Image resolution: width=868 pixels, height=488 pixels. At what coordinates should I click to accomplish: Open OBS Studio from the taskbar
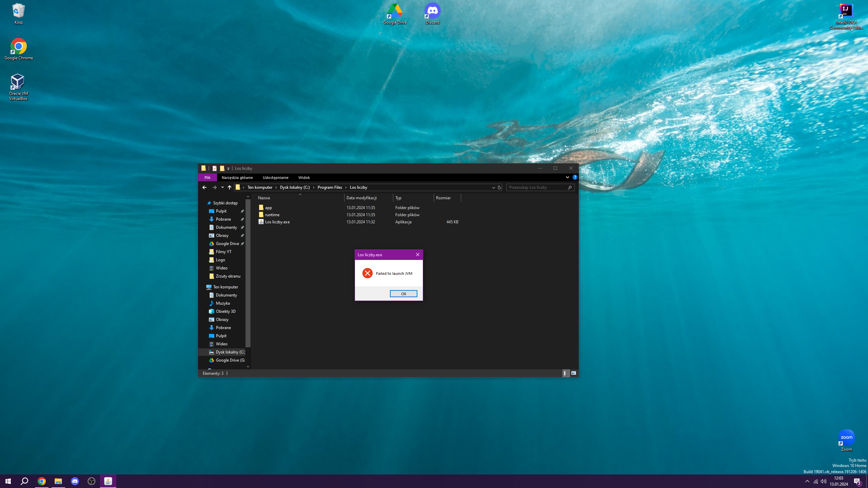(91, 481)
